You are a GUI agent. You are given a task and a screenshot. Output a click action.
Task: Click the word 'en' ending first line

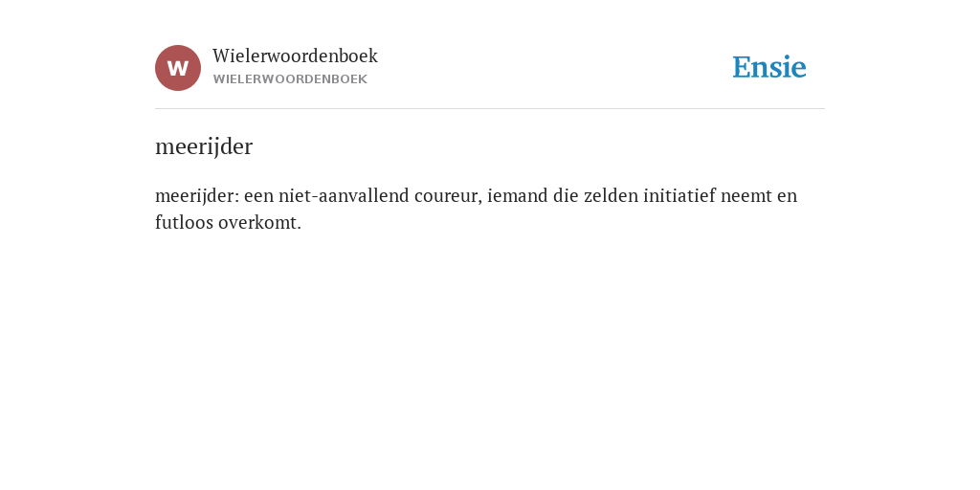pyautogui.click(x=788, y=196)
